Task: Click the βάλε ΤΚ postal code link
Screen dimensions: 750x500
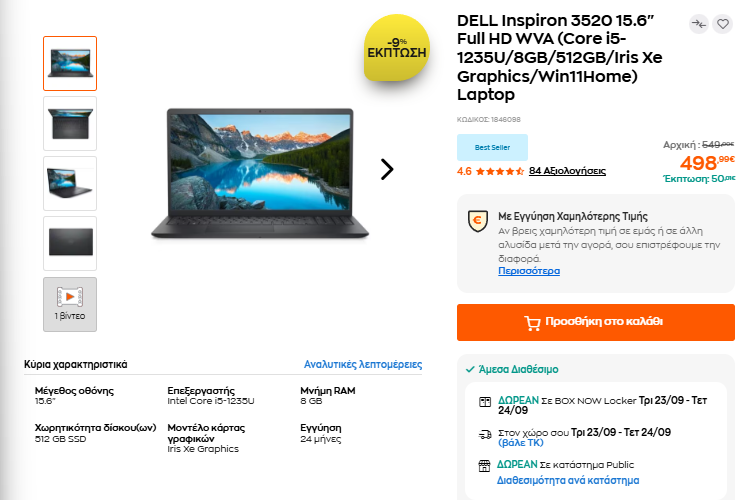Action: coord(521,442)
